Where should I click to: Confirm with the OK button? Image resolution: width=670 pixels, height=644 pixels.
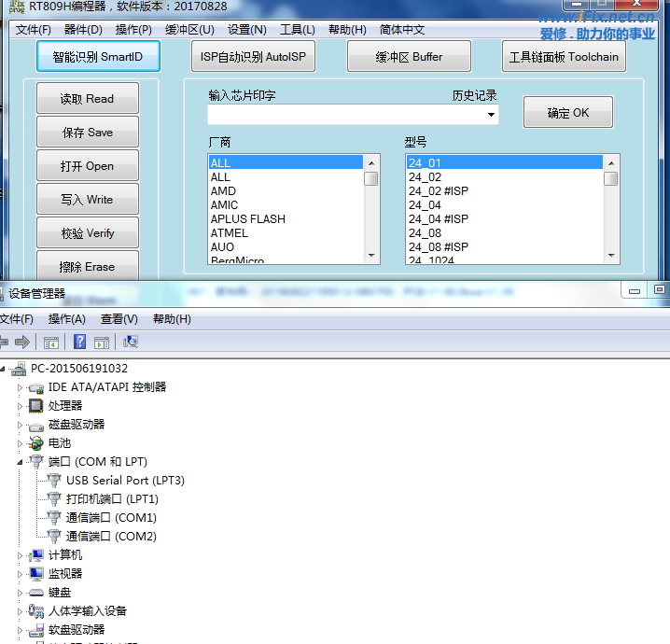[568, 112]
